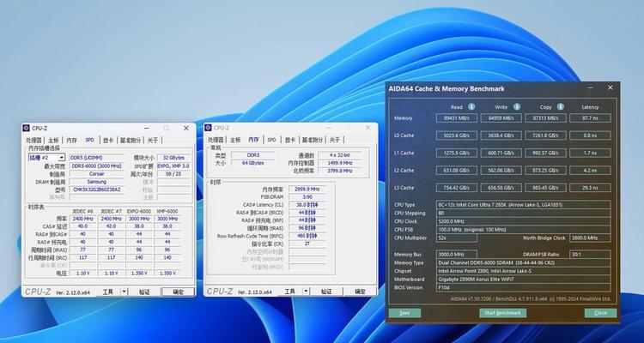This screenshot has height=343, width=644.
Task: Open 主板 tab in the memory CPU-Z window
Action: (235, 140)
